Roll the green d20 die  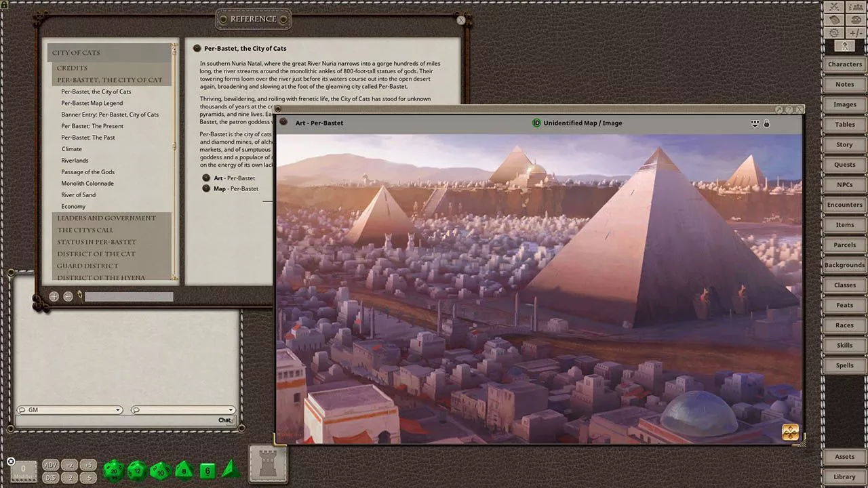(x=113, y=469)
